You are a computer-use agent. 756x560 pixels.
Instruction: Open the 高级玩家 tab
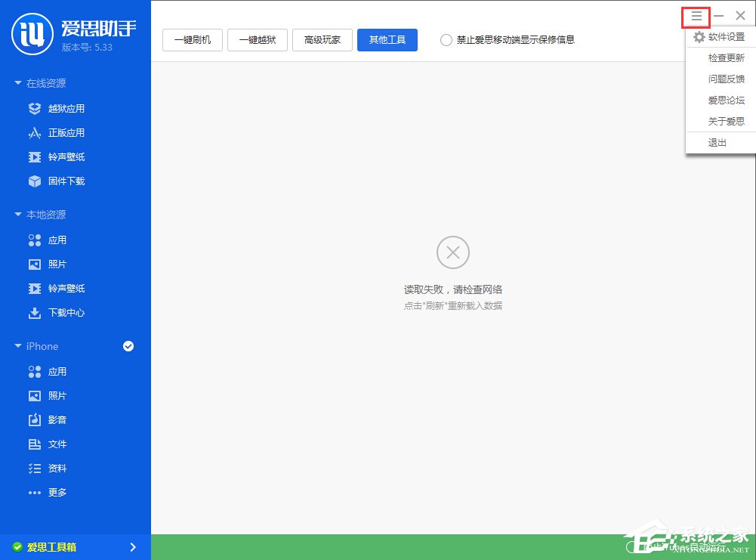tap(322, 40)
